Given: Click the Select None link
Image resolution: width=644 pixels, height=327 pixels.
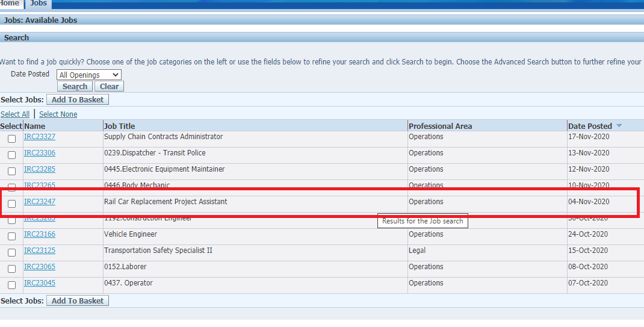Looking at the screenshot, I should 58,114.
